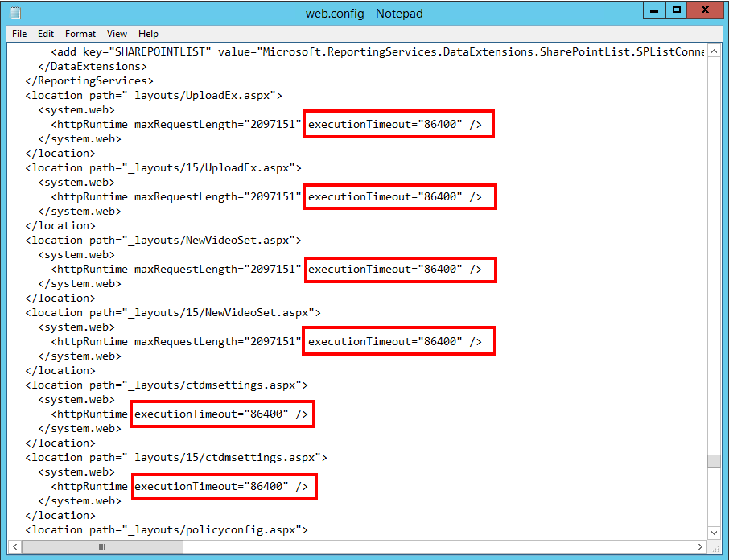Click the horizontal scrollbar right arrow

(x=700, y=546)
